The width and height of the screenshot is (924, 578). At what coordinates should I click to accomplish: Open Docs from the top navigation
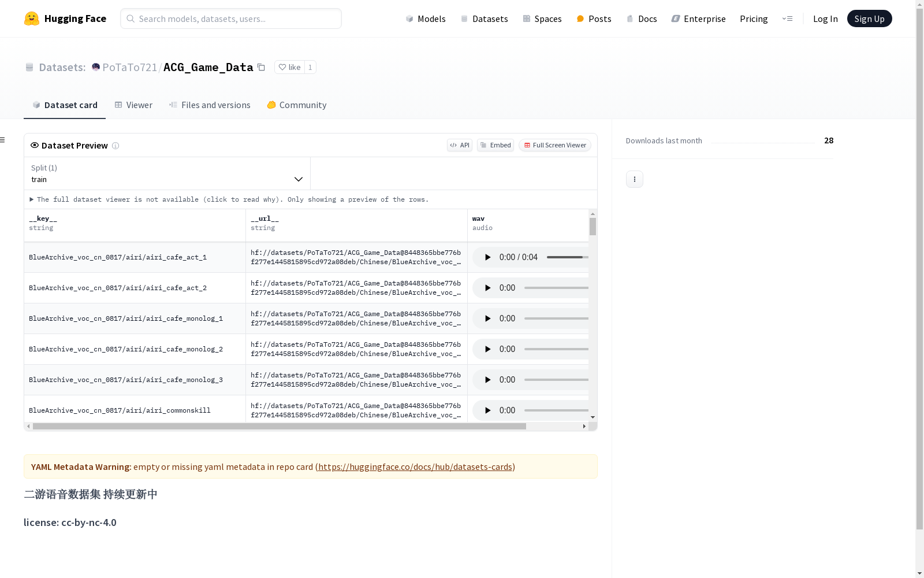(642, 18)
